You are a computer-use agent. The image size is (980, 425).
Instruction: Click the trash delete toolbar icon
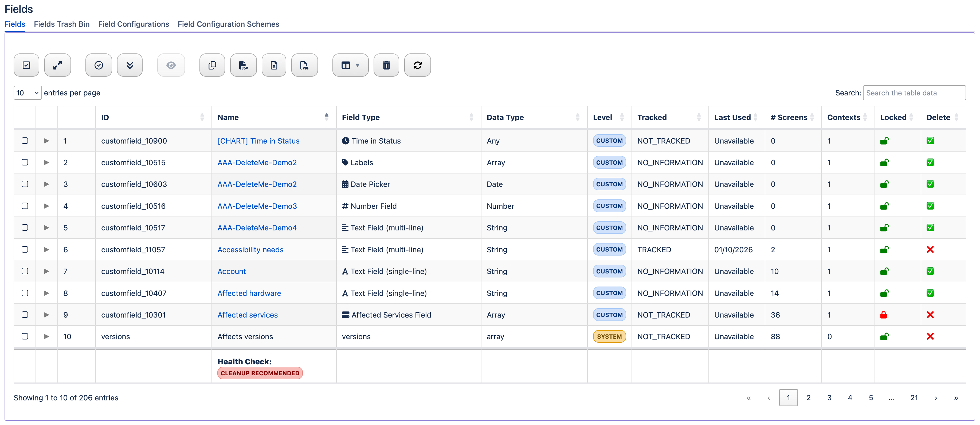tap(386, 65)
